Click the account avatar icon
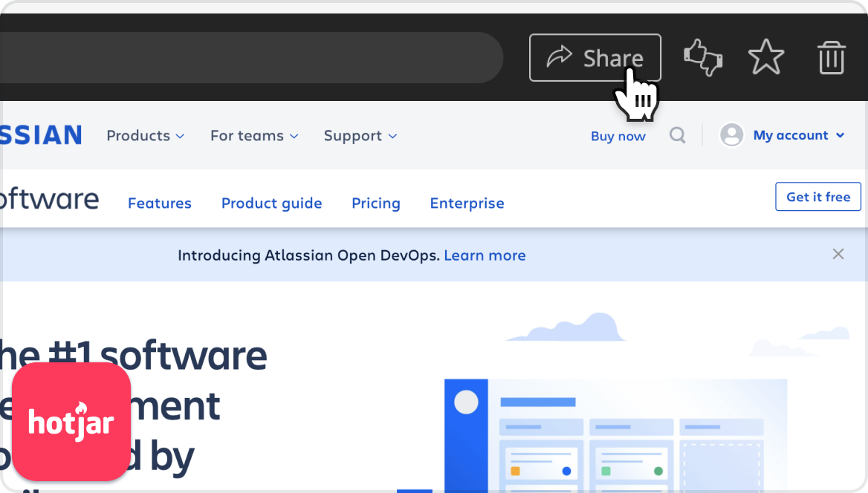This screenshot has height=493, width=868. tap(731, 134)
